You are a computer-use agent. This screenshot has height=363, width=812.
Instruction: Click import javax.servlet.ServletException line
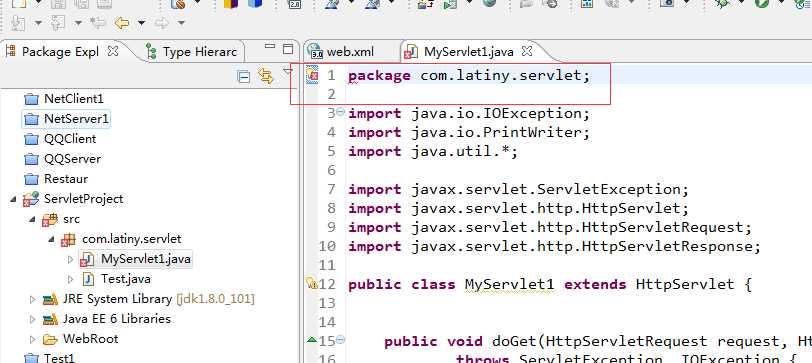518,190
